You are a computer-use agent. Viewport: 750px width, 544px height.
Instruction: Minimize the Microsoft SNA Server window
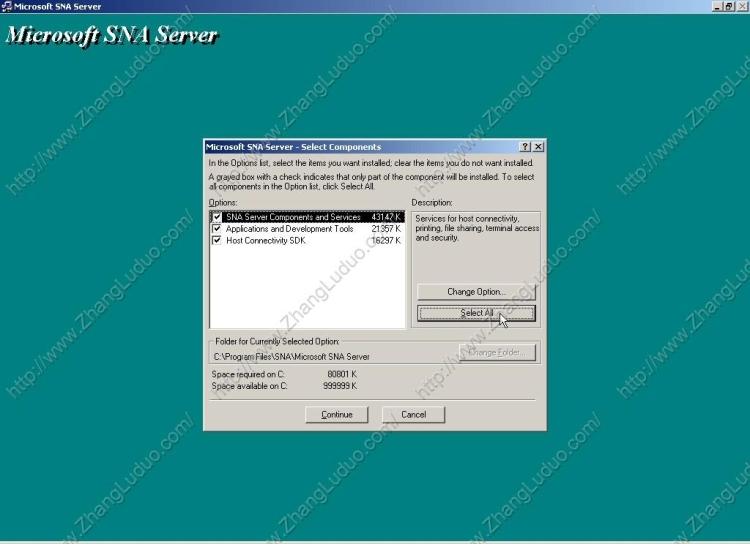tap(717, 6)
